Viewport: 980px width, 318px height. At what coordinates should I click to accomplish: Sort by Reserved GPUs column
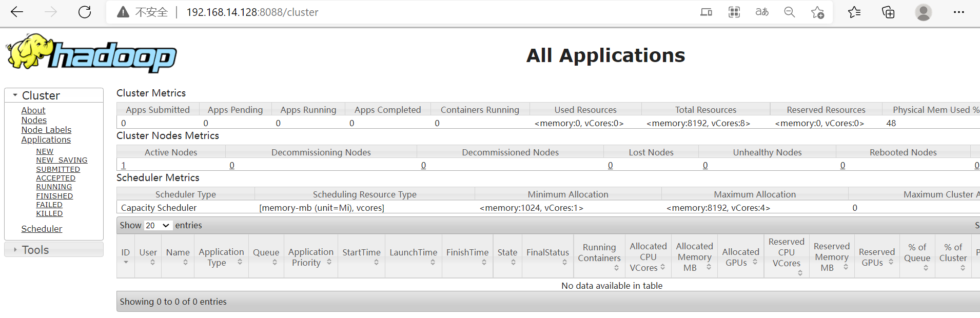[x=891, y=262]
